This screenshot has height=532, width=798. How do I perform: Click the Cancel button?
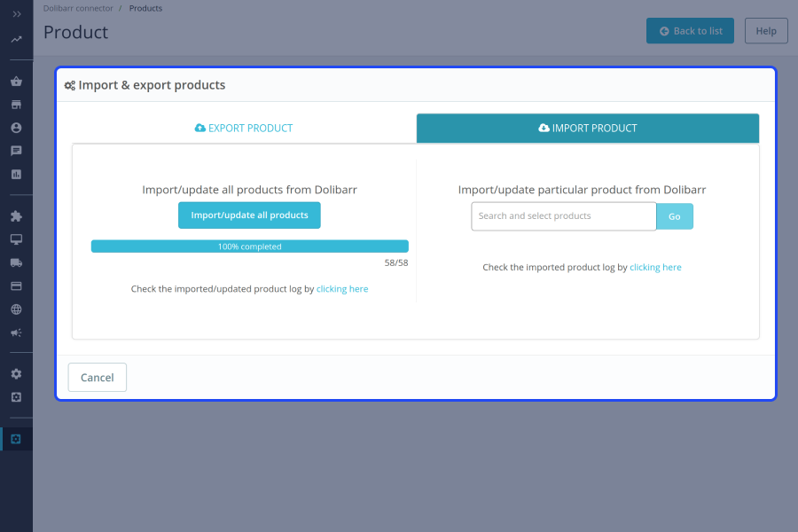click(x=98, y=378)
